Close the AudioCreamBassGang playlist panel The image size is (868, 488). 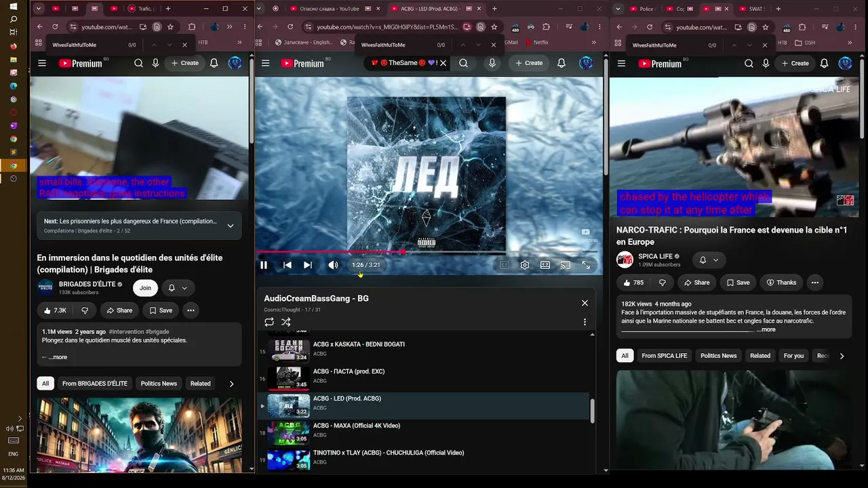[x=585, y=303]
